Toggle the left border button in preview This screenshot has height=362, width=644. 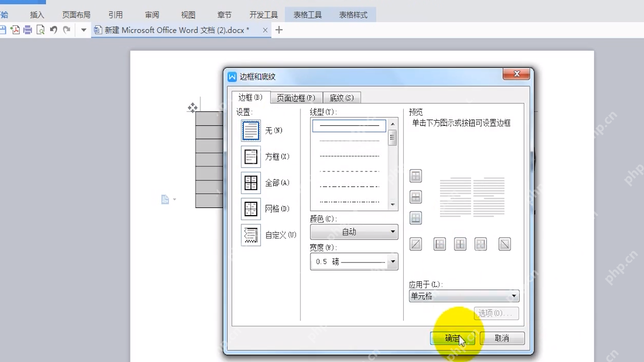coord(440,244)
